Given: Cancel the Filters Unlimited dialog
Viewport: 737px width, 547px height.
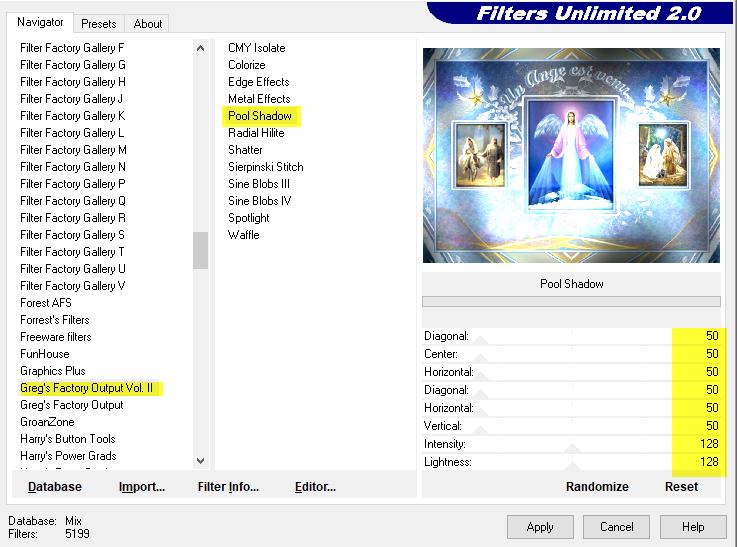Looking at the screenshot, I should tap(616, 527).
